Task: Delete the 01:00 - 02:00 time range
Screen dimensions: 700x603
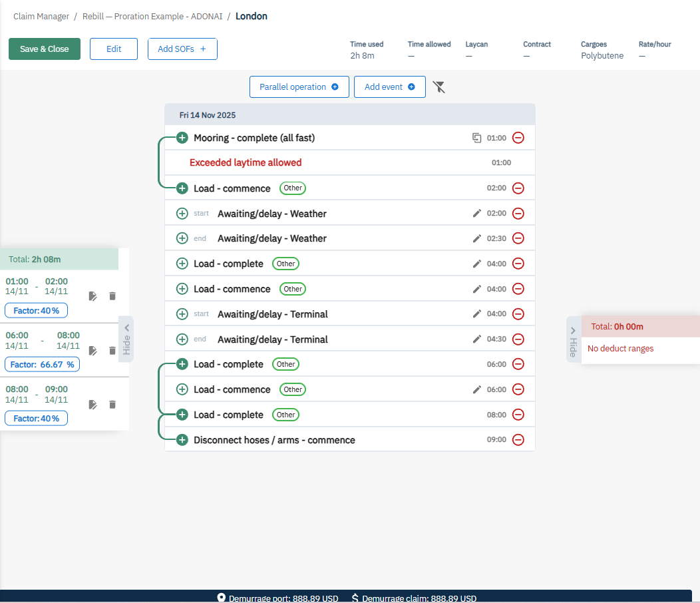Action: [112, 296]
